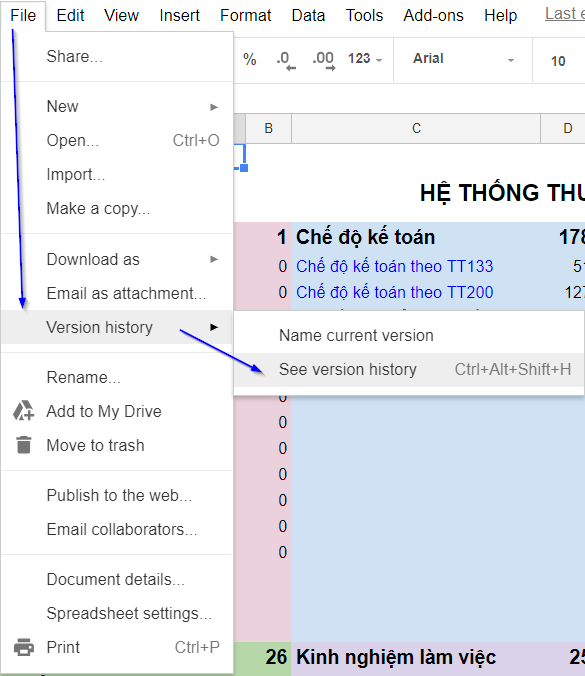Expand the Download as submenu

[x=117, y=260]
